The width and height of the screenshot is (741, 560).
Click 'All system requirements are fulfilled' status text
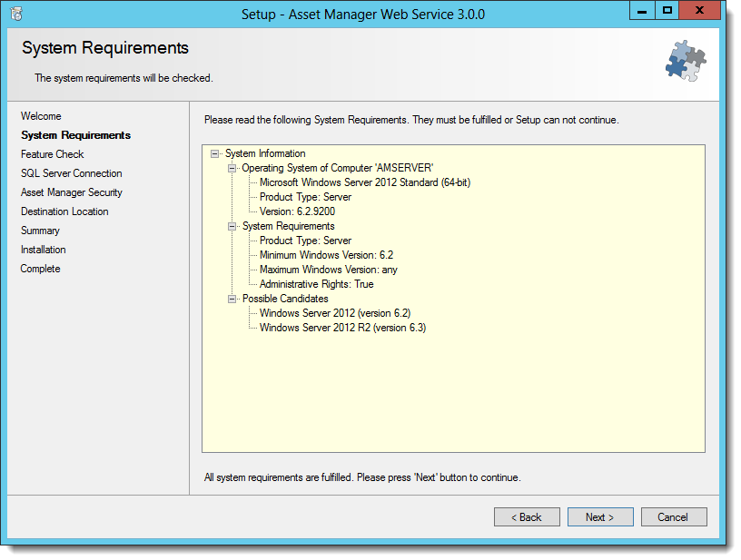pyautogui.click(x=362, y=477)
